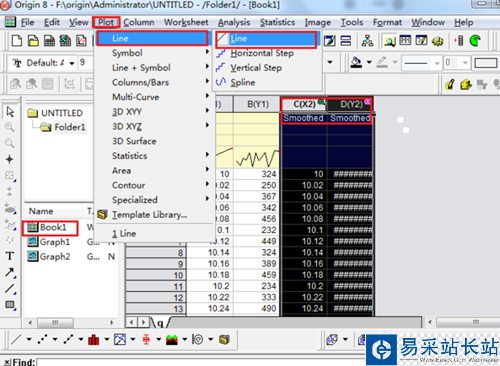Select the Arrow drawing tool
The image size is (500, 366).
click(10, 272)
